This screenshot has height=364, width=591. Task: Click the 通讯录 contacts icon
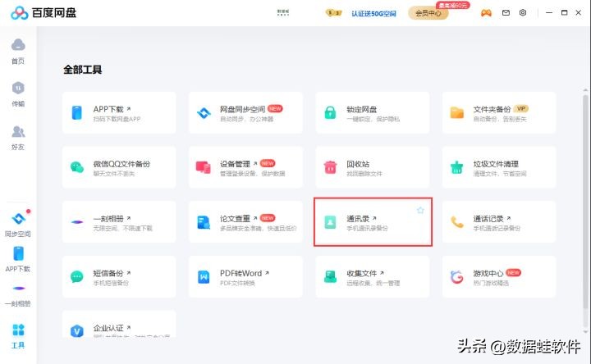coord(330,222)
